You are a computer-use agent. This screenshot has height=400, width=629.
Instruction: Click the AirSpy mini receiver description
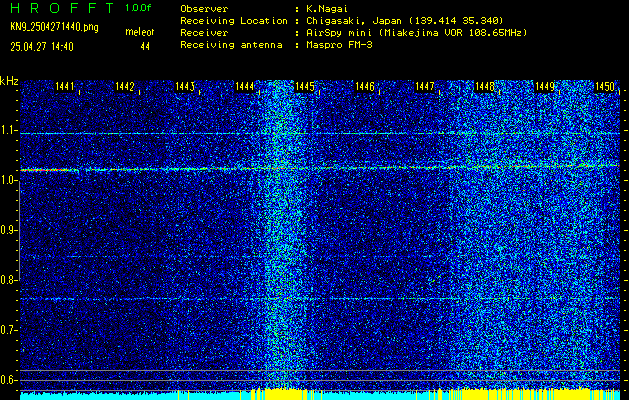click(x=416, y=32)
